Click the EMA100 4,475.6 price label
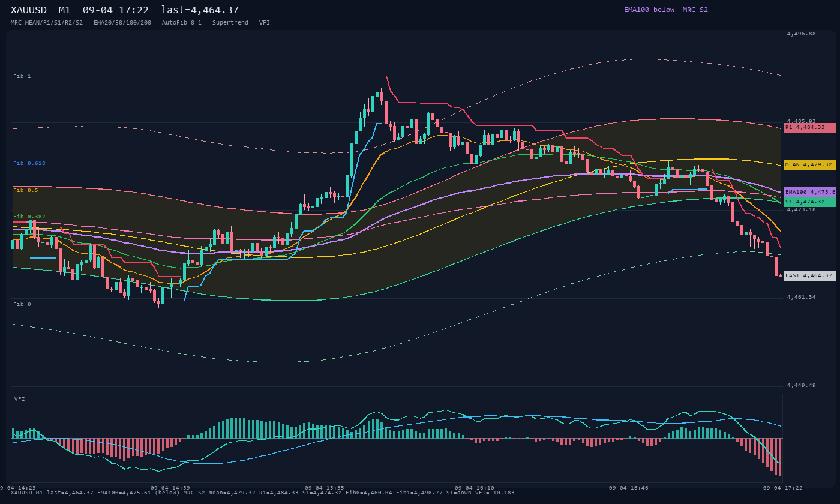The height and width of the screenshot is (504, 840). 809,192
